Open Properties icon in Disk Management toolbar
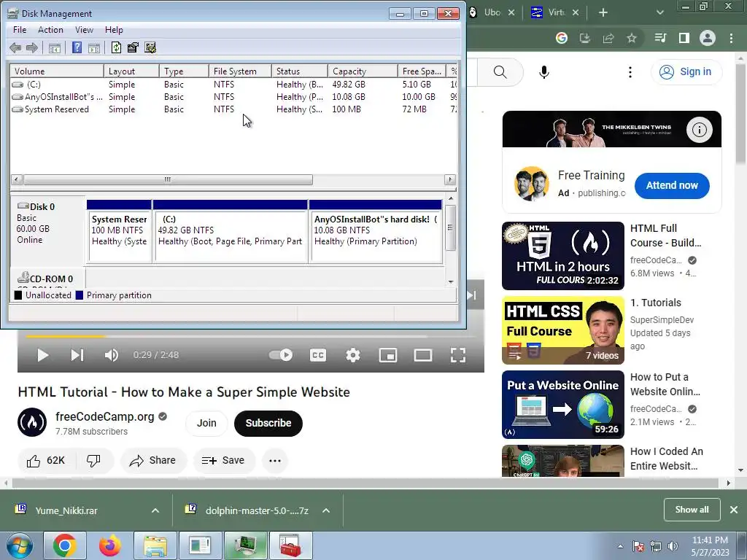Viewport: 747px width, 560px height. 133,47
